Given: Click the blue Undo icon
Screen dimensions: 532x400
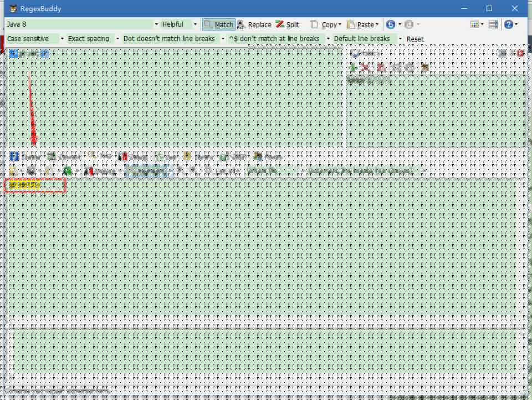Looking at the screenshot, I should point(391,24).
